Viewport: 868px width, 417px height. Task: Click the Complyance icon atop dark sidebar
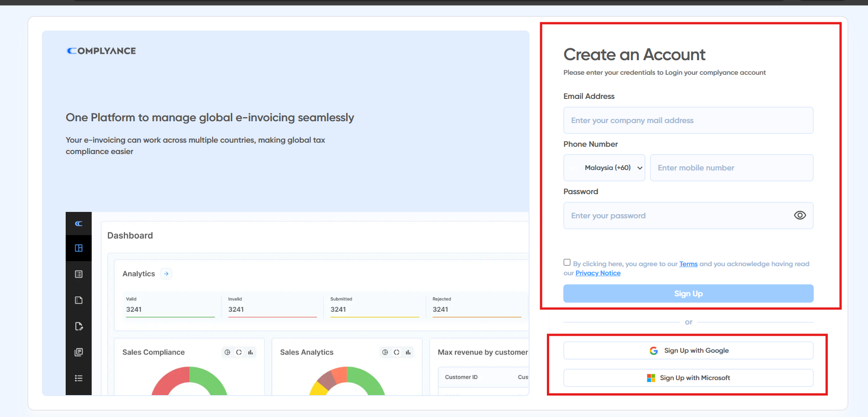78,223
